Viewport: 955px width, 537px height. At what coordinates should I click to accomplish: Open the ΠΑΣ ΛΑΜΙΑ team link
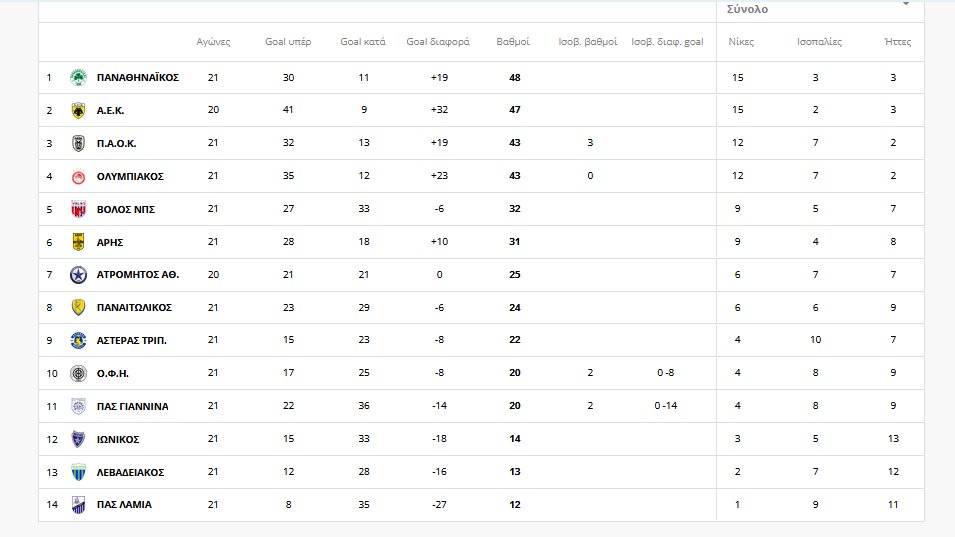pos(124,505)
